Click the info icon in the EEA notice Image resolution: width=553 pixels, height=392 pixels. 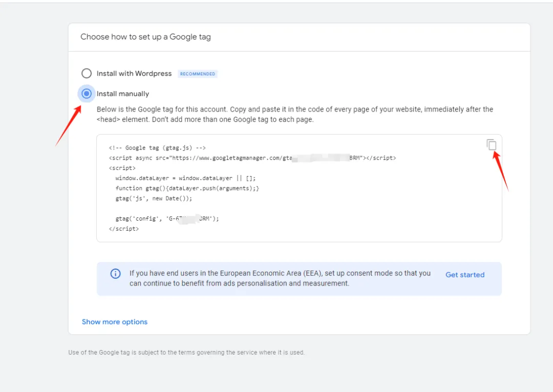pyautogui.click(x=115, y=274)
